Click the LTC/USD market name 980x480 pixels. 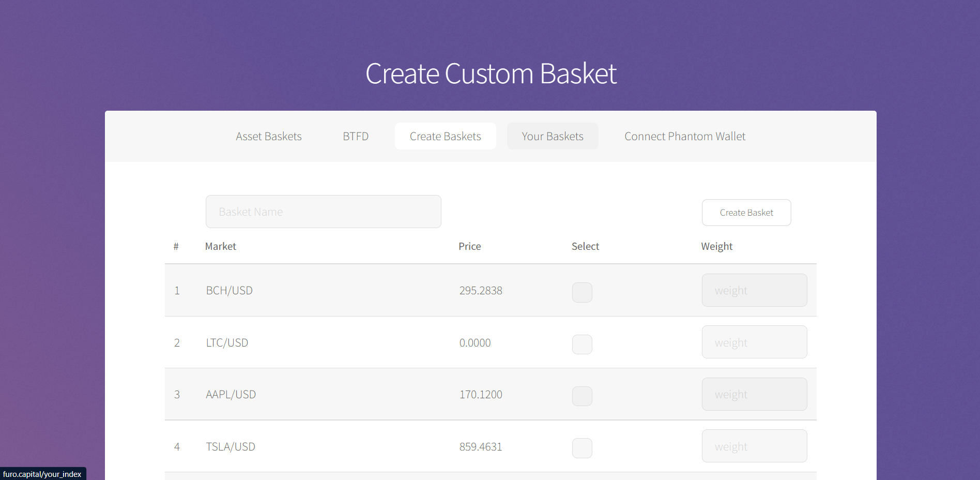pos(227,343)
